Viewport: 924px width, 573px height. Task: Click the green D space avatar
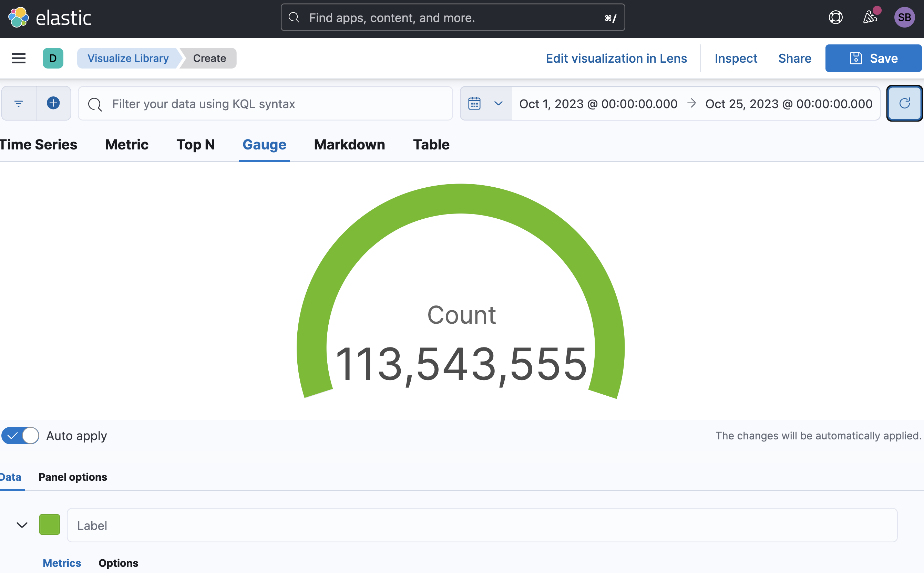[53, 58]
